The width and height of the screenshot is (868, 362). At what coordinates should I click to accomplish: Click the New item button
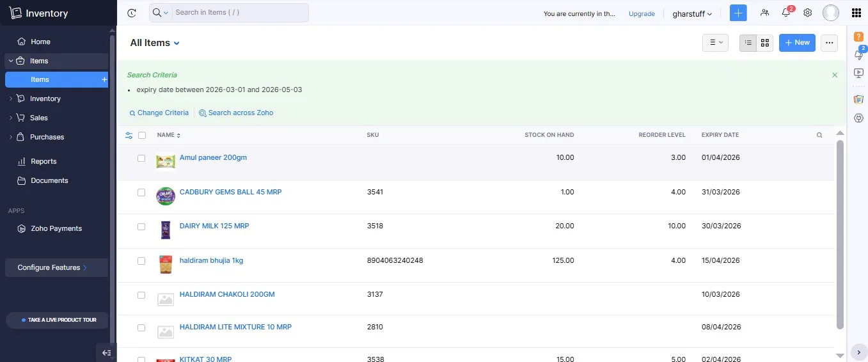(x=797, y=43)
